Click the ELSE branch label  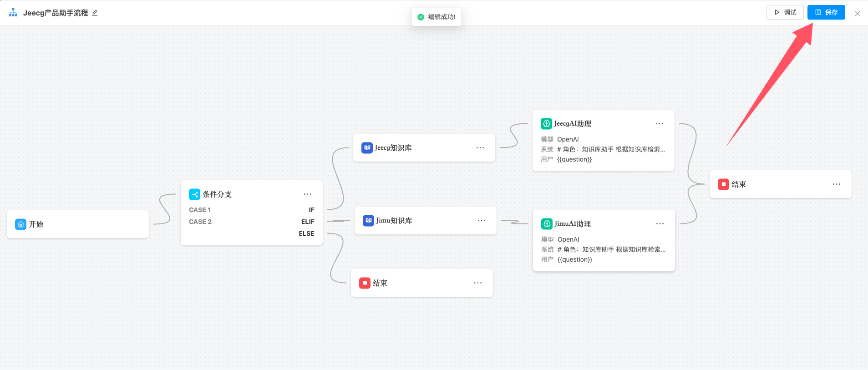[x=306, y=233]
